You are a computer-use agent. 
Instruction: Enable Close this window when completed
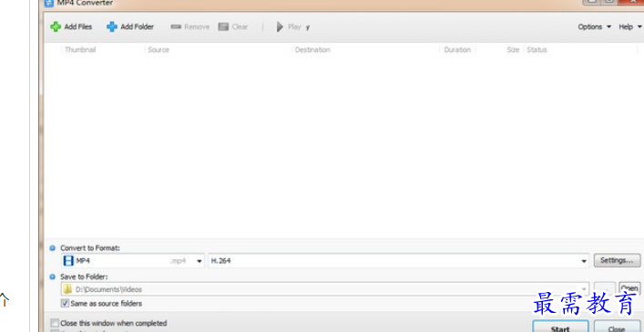pyautogui.click(x=55, y=324)
